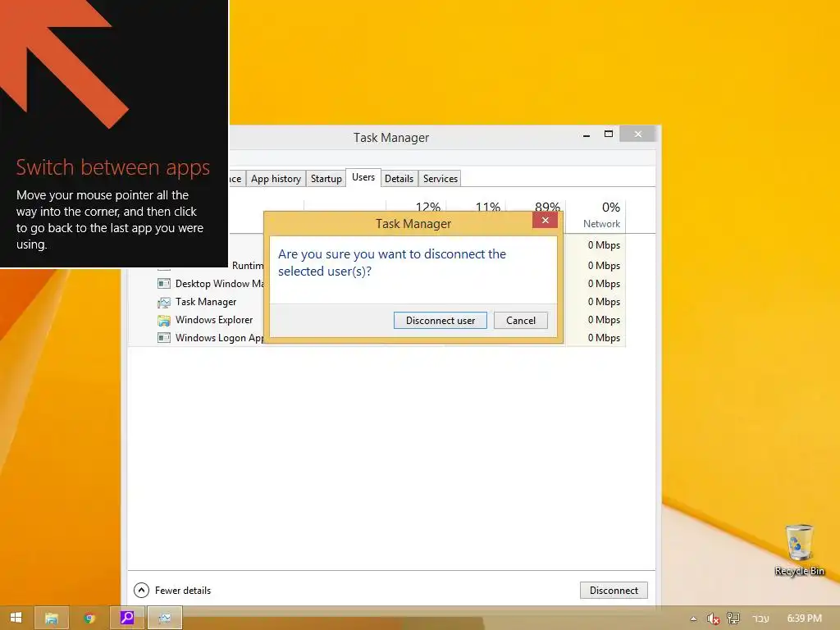Image resolution: width=840 pixels, height=630 pixels.
Task: Open the purple search app on taskbar
Action: tap(127, 618)
